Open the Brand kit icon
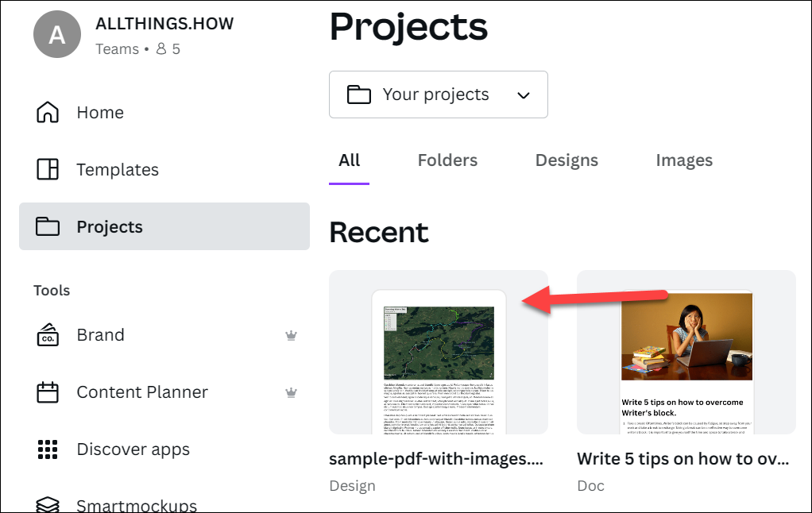 [x=48, y=335]
